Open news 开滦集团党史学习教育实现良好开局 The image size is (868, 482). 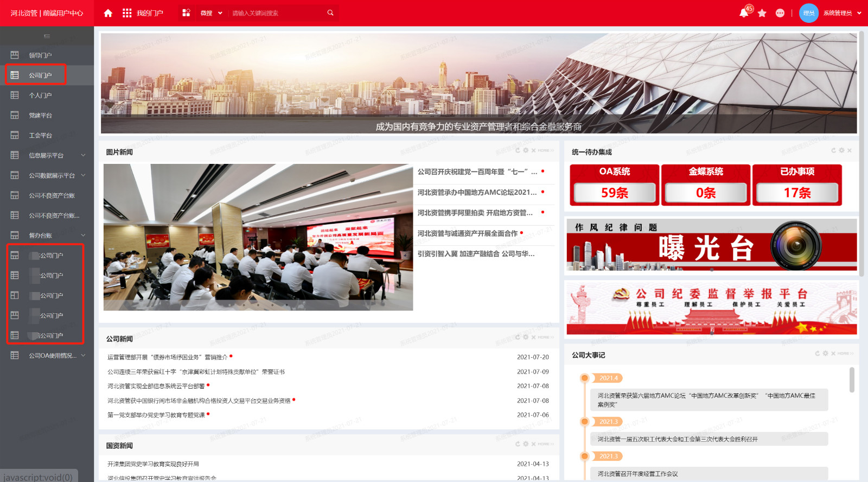153,464
